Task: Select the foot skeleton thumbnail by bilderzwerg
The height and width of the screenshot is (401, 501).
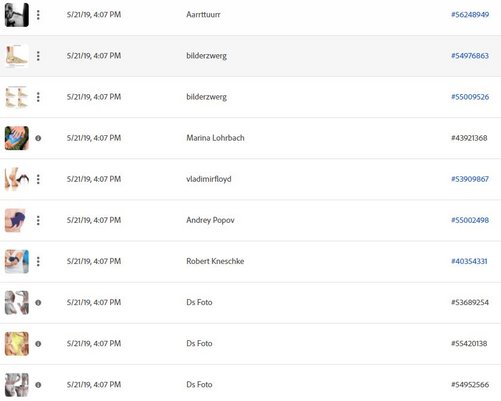Action: point(17,56)
